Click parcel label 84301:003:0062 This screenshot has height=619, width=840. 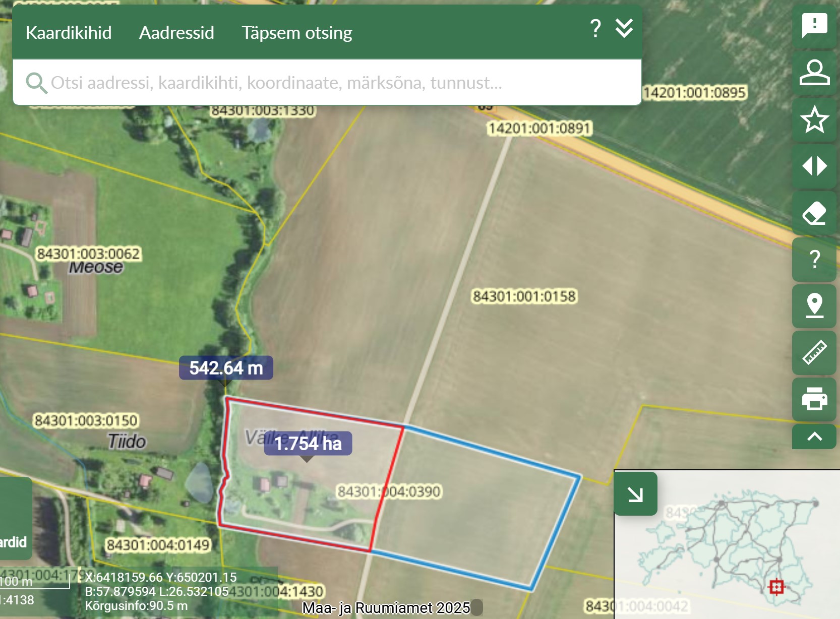pos(88,254)
